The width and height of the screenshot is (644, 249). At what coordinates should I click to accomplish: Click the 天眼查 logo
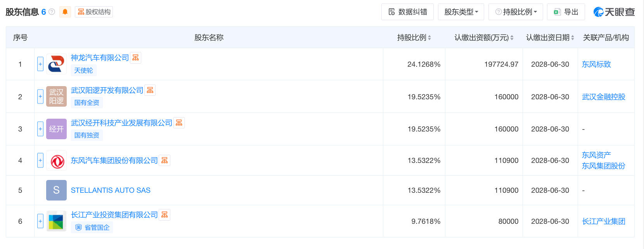(614, 12)
